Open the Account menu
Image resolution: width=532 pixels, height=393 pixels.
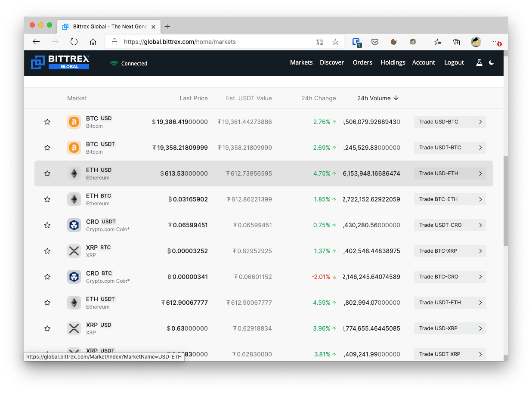(424, 62)
